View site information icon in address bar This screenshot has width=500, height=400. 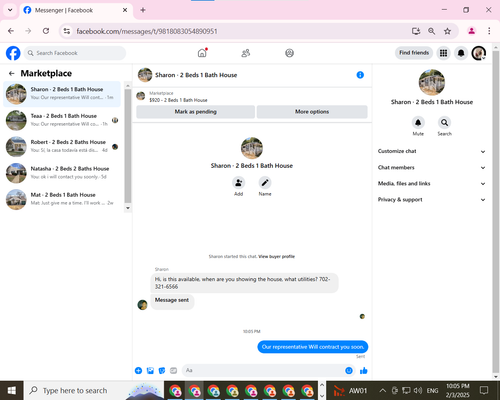(x=67, y=31)
